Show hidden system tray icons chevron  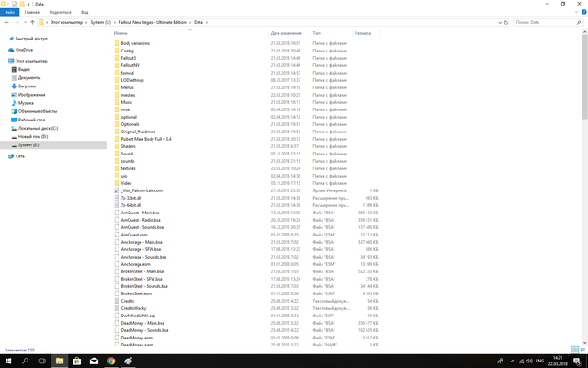click(x=513, y=362)
